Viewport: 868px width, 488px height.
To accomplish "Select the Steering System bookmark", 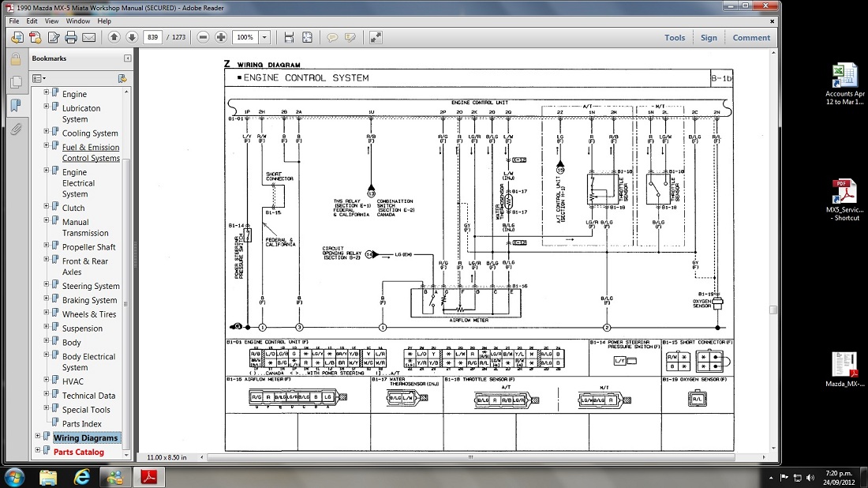I will 91,286.
